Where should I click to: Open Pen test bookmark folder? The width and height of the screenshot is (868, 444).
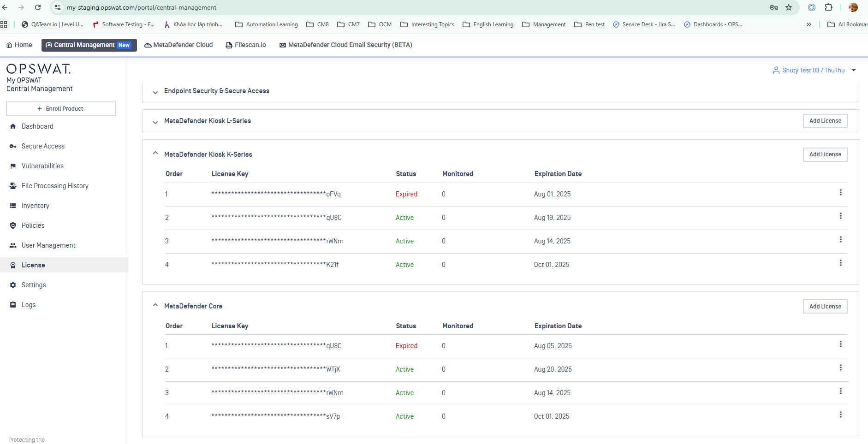[x=589, y=24]
